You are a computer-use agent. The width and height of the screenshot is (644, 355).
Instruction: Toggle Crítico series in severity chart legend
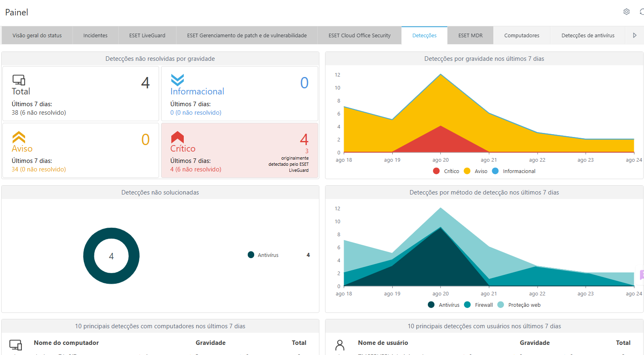coord(446,171)
